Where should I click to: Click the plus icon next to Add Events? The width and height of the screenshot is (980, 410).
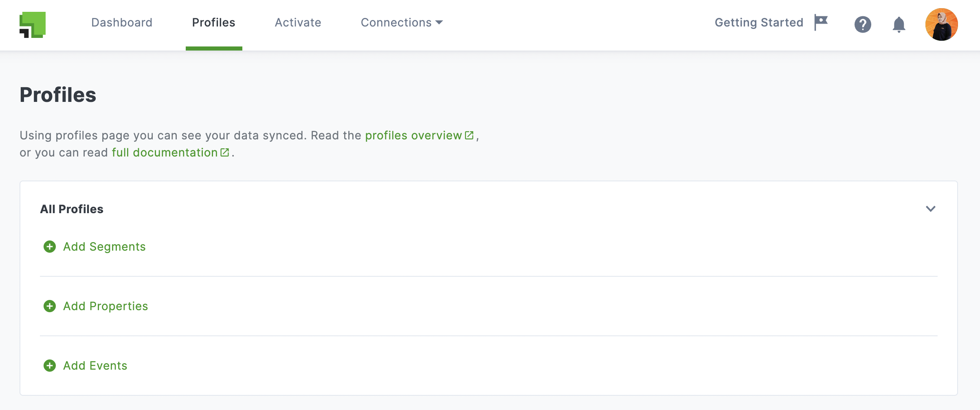[50, 366]
